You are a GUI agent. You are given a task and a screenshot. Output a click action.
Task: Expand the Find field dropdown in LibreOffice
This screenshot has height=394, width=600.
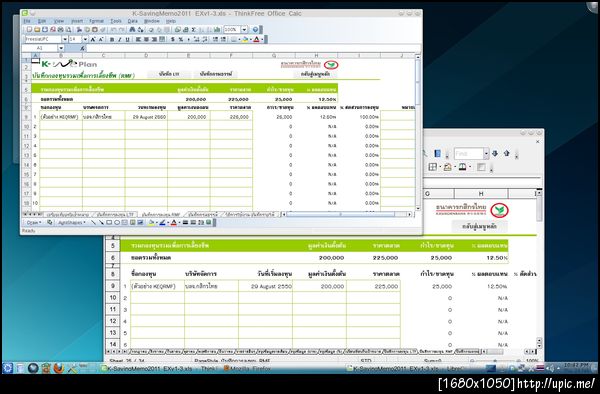point(486,153)
